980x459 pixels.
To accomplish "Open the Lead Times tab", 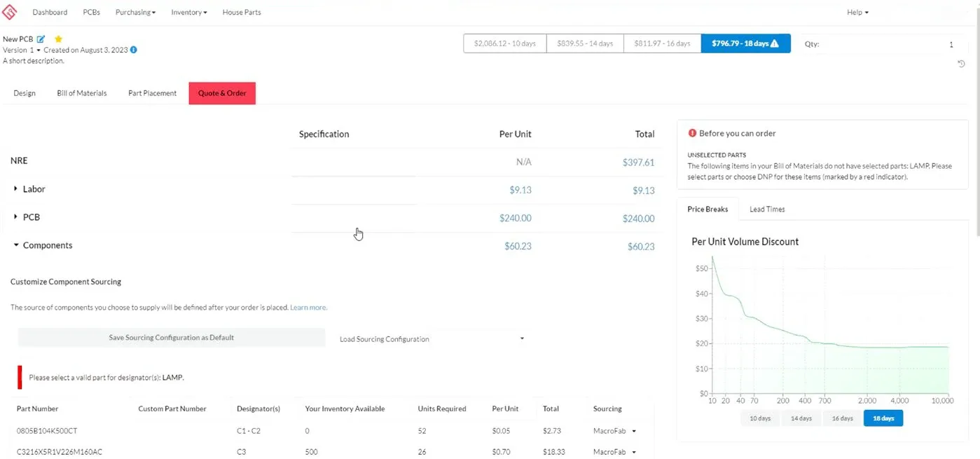I will 766,209.
